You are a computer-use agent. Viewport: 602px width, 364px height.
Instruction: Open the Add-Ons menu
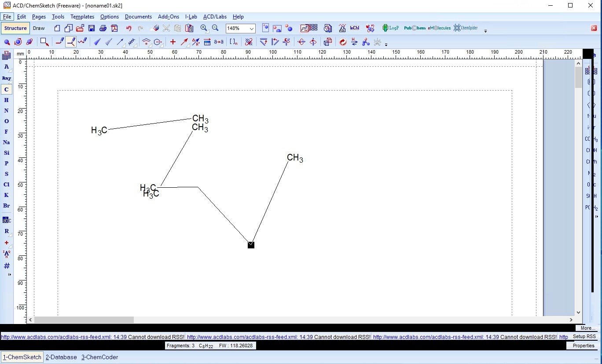tap(169, 17)
